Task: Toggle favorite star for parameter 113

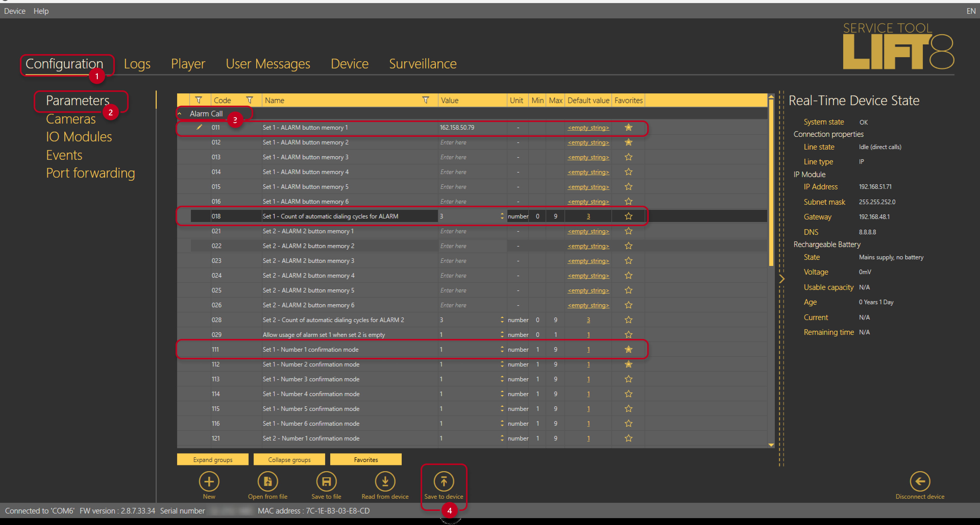Action: (x=629, y=379)
